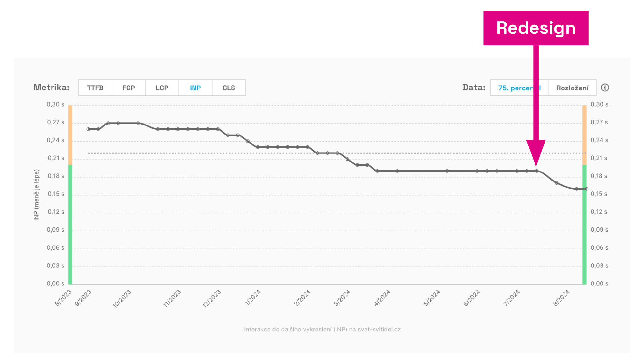Click the pink Redesign label
Image resolution: width=644 pixels, height=362 pixels.
pos(536,28)
